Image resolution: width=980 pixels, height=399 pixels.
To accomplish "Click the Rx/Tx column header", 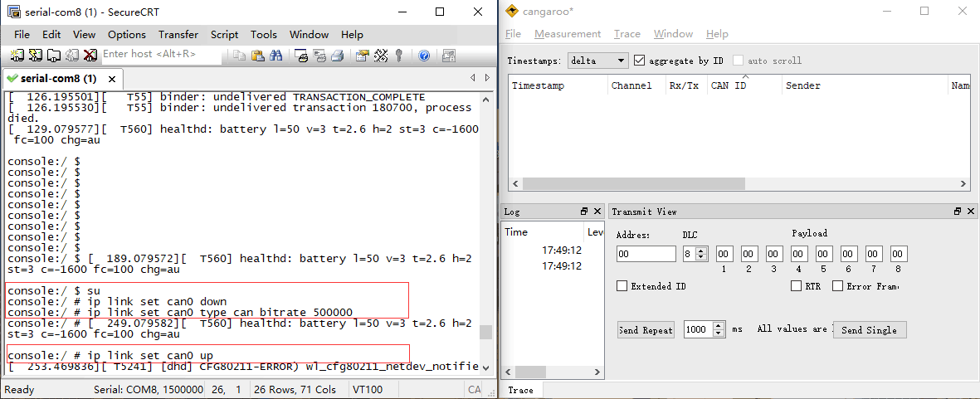I will pos(686,85).
